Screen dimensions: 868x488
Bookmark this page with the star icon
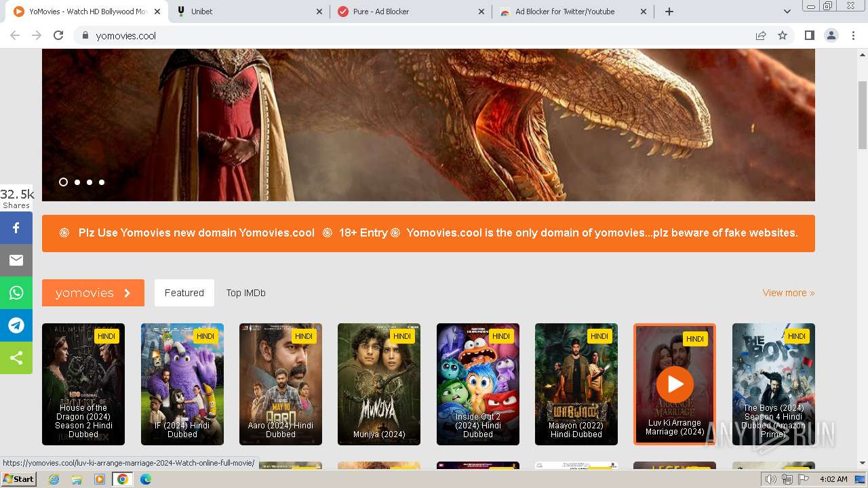point(783,35)
